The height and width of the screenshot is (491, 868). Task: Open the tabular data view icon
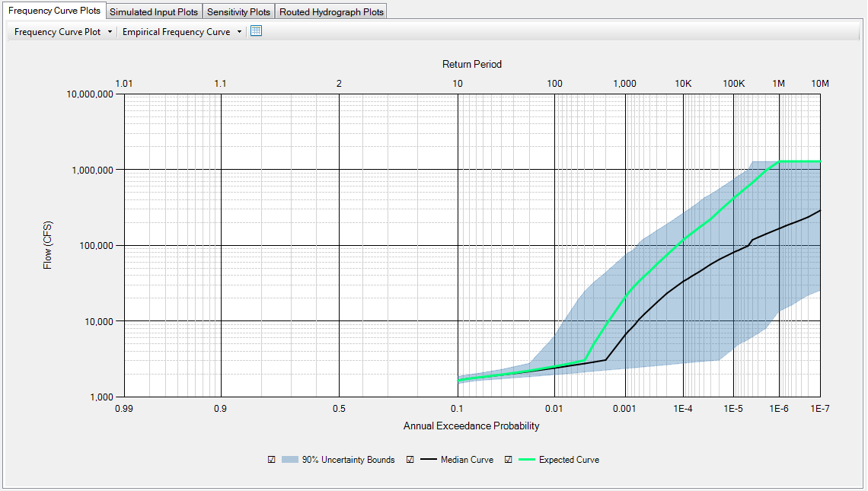click(256, 31)
